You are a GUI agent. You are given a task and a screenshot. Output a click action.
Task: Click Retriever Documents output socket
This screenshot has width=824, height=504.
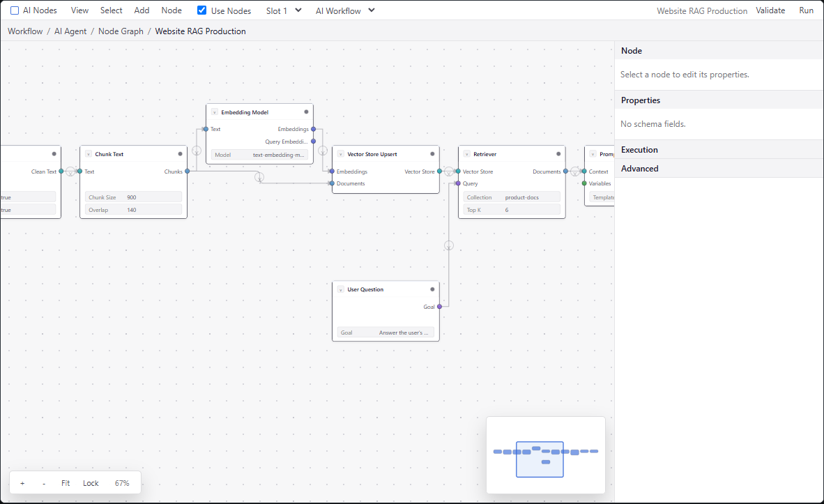point(566,171)
